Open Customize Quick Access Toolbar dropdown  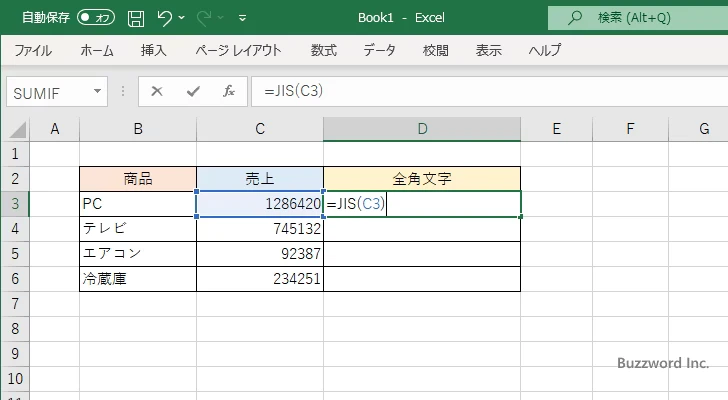click(x=242, y=19)
